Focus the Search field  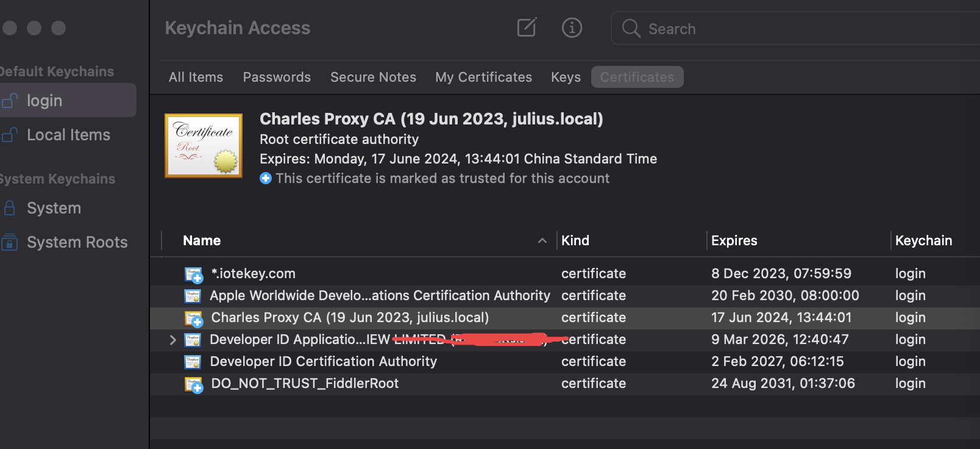point(795,28)
